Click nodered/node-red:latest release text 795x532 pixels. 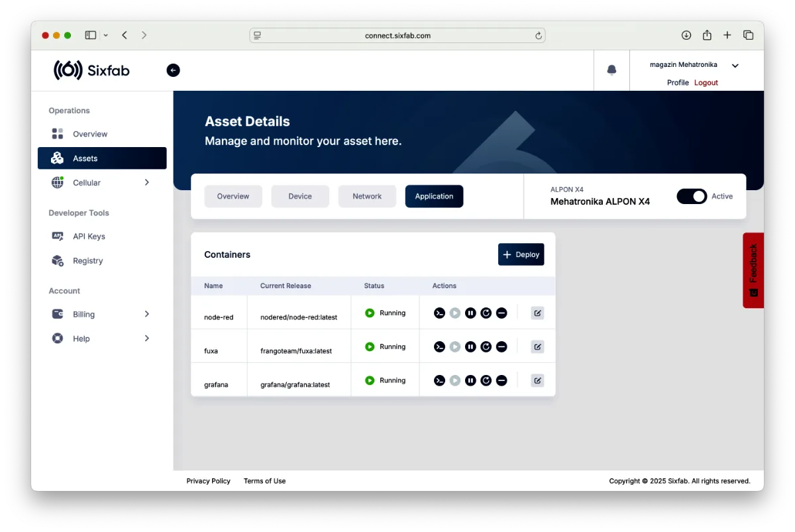pos(299,317)
